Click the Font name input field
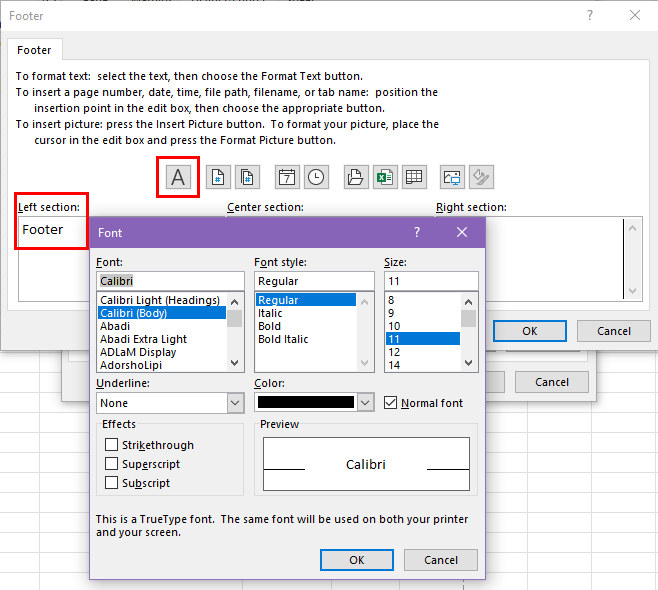 (x=170, y=281)
